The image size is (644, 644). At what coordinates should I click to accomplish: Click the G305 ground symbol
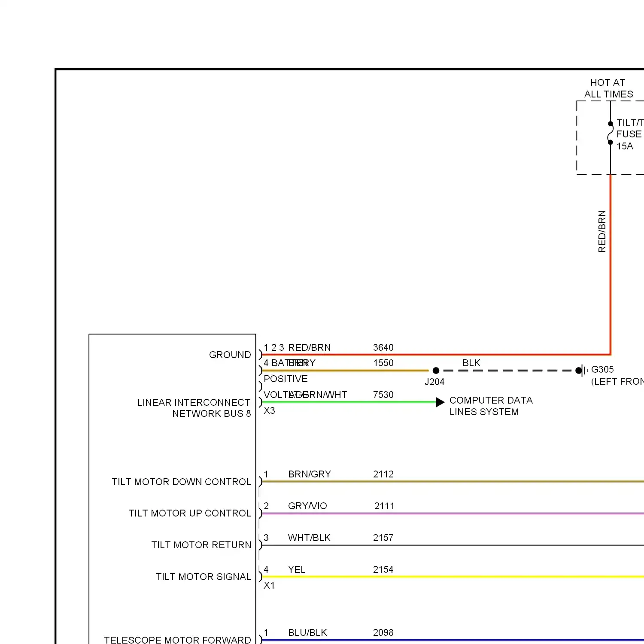(581, 371)
